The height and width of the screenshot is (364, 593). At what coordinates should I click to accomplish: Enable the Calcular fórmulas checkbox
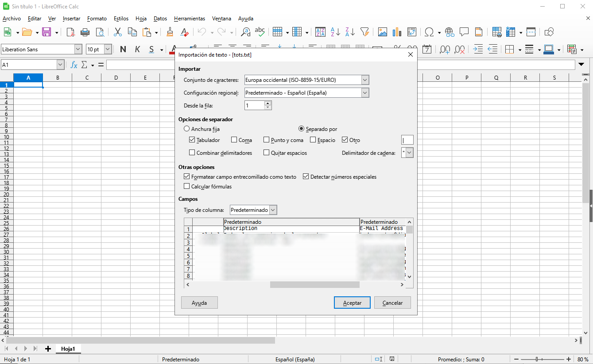click(186, 186)
